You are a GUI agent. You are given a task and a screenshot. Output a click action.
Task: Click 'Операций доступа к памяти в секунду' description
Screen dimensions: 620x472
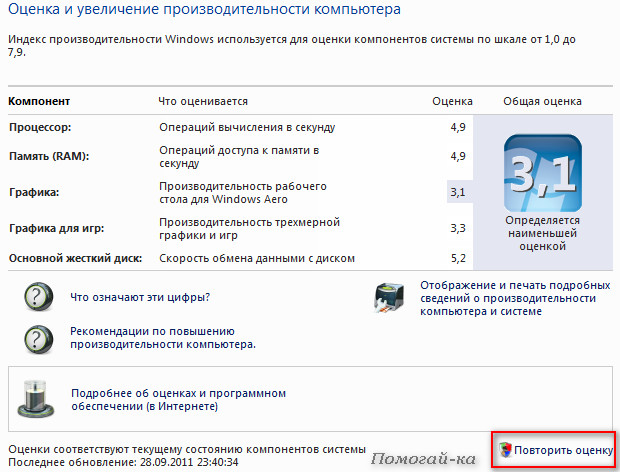[239, 157]
